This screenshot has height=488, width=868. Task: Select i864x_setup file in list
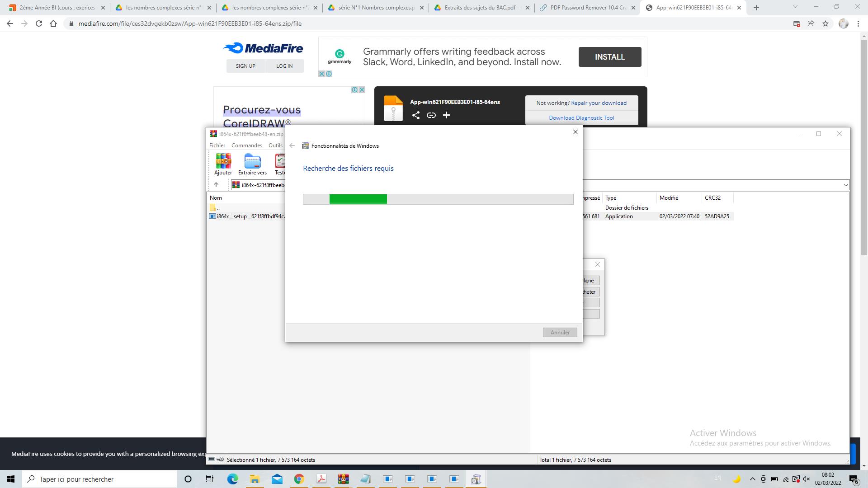[251, 216]
